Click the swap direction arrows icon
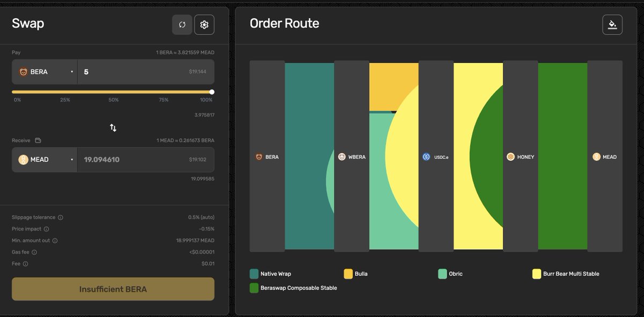 pyautogui.click(x=113, y=128)
